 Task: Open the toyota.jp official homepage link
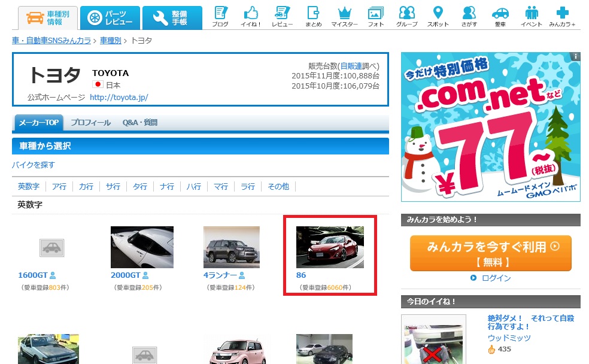tap(119, 97)
